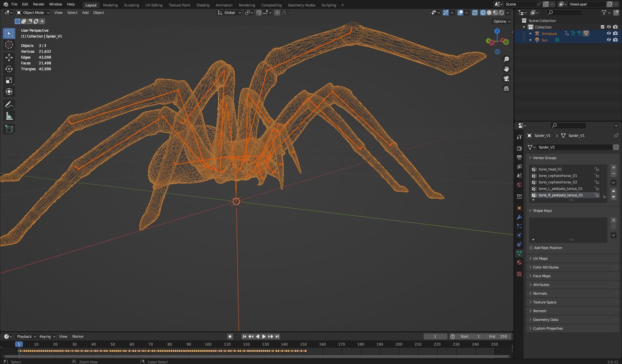622x364 pixels.
Task: Activate the Move tool
Action: point(9,58)
